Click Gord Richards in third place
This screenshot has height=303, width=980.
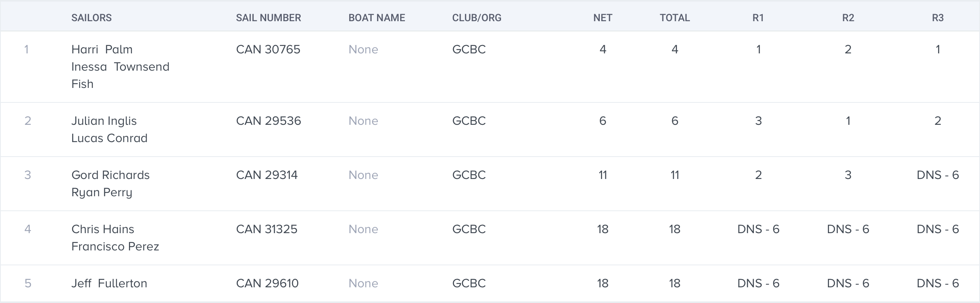(111, 175)
